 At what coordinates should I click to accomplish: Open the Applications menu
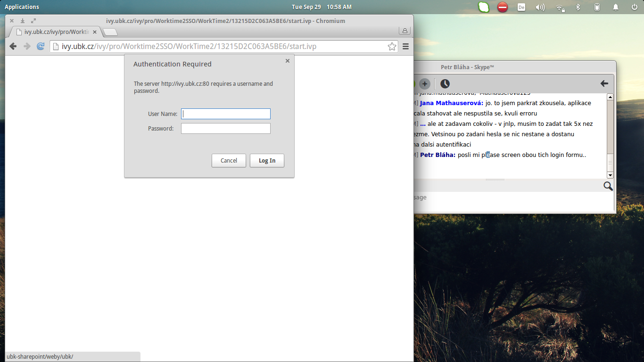[x=22, y=7]
